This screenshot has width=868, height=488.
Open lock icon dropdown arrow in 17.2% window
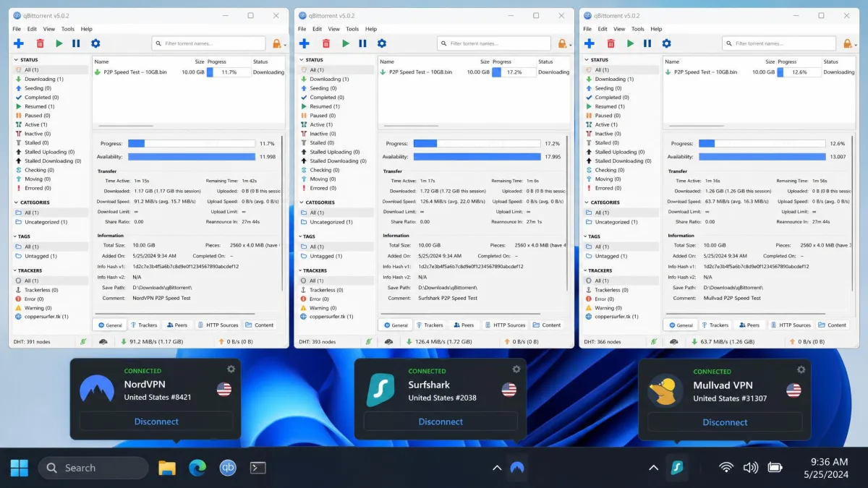click(570, 46)
